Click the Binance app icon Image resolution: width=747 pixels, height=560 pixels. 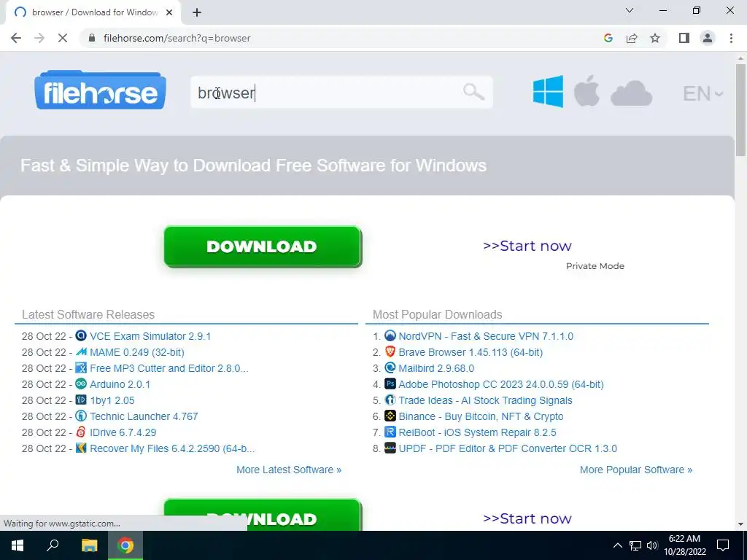tap(390, 416)
